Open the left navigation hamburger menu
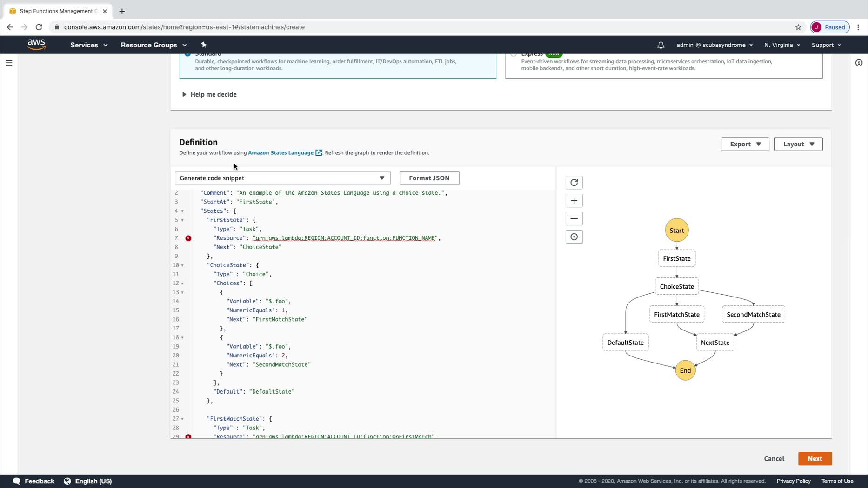The height and width of the screenshot is (488, 868). (x=9, y=63)
